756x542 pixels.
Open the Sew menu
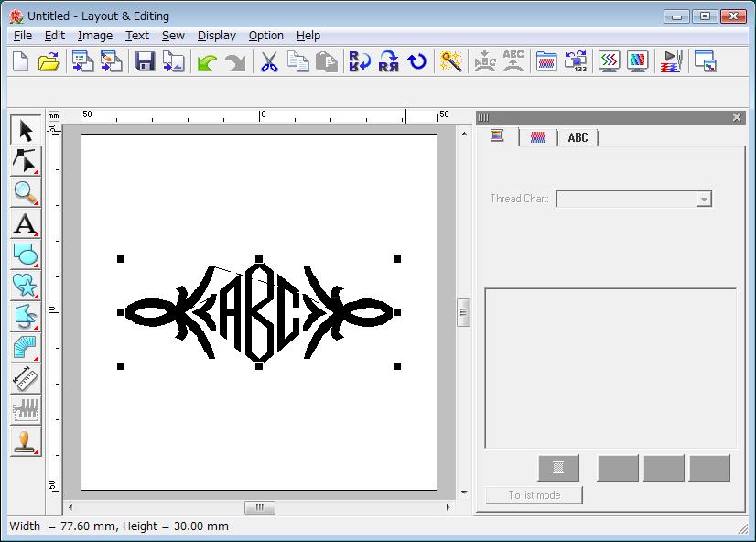click(173, 36)
